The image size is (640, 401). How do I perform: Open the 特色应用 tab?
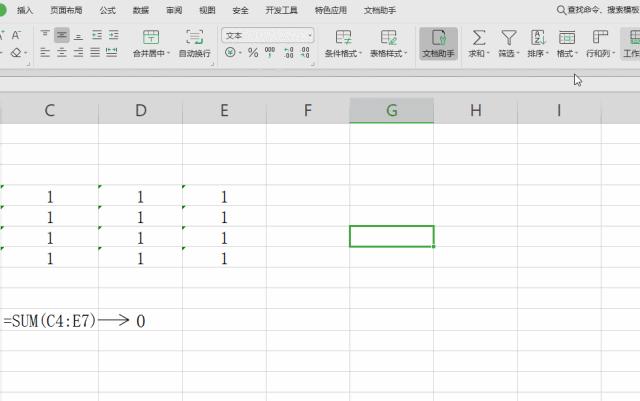coord(331,10)
